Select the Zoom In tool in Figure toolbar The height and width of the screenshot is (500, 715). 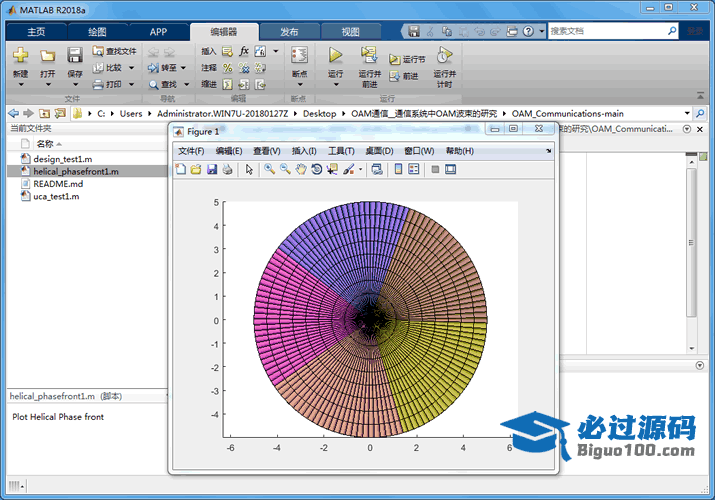point(270,170)
